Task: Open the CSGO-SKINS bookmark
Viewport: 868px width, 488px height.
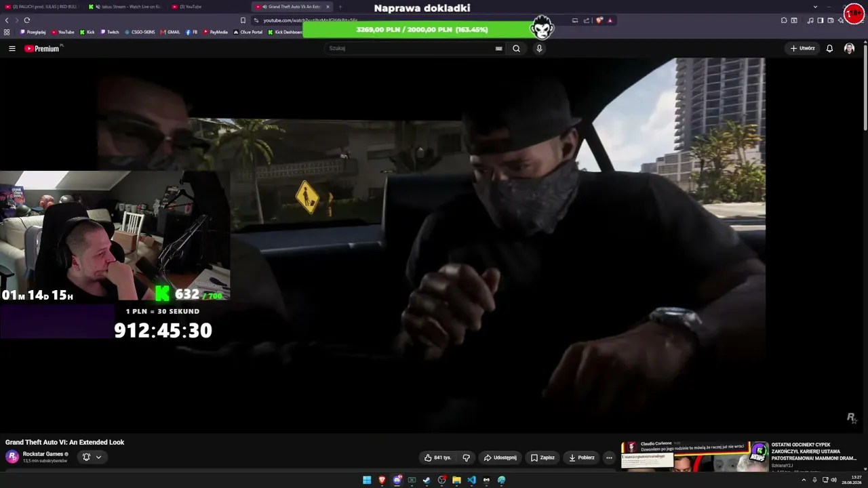Action: pyautogui.click(x=140, y=32)
